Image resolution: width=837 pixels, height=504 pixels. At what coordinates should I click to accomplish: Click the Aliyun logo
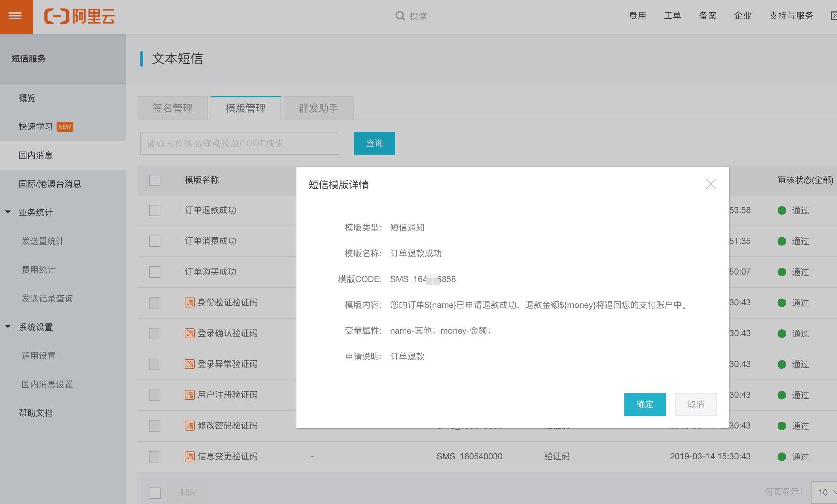(x=79, y=16)
